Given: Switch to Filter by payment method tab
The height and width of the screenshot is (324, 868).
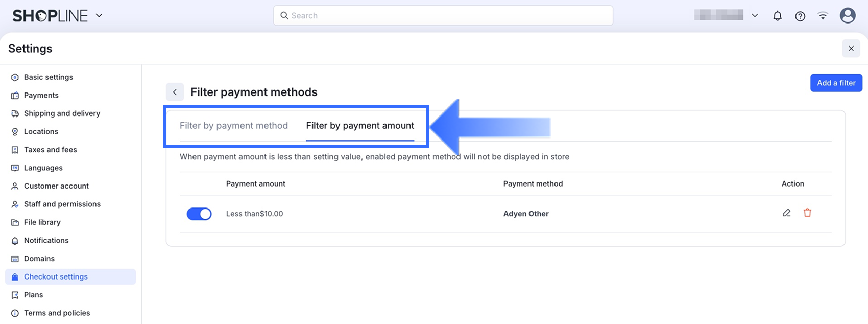Looking at the screenshot, I should point(234,126).
